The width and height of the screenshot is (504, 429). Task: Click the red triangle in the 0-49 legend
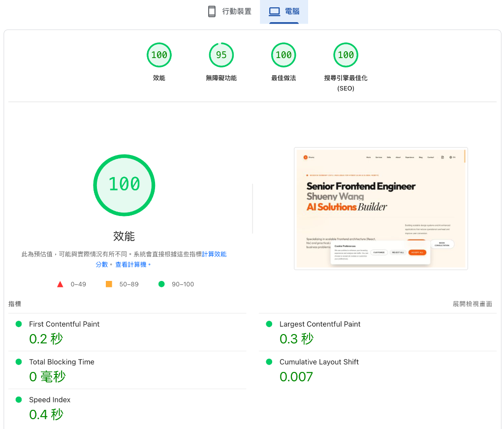[60, 284]
